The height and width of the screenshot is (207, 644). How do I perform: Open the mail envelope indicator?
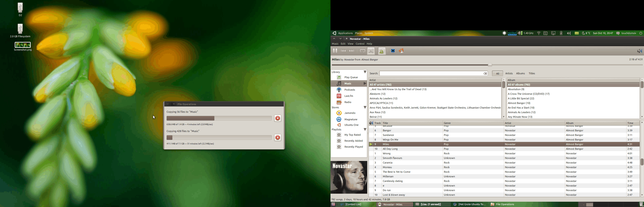(x=577, y=33)
